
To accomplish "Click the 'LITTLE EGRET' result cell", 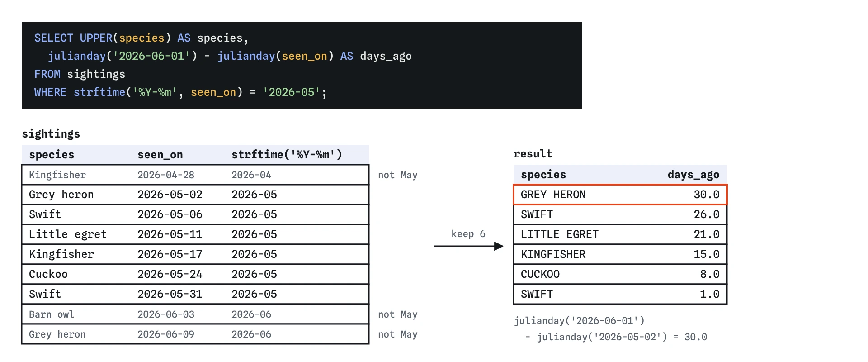I will click(x=560, y=234).
